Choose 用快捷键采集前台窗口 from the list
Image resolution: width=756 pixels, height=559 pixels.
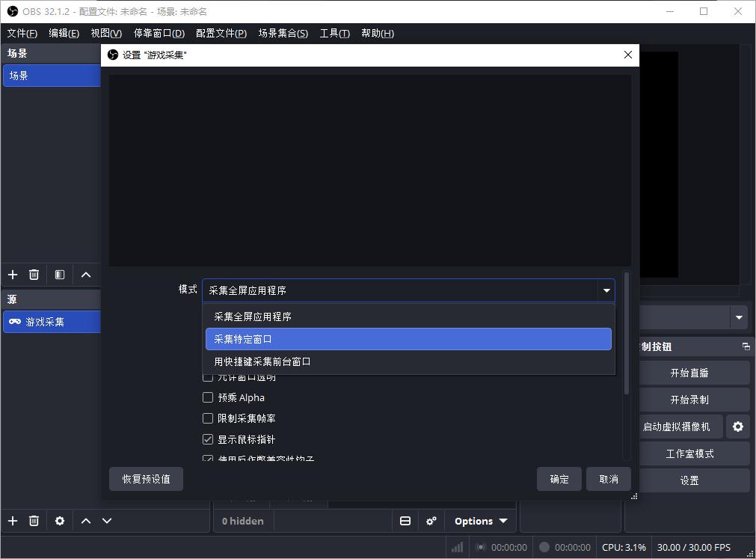coord(408,361)
